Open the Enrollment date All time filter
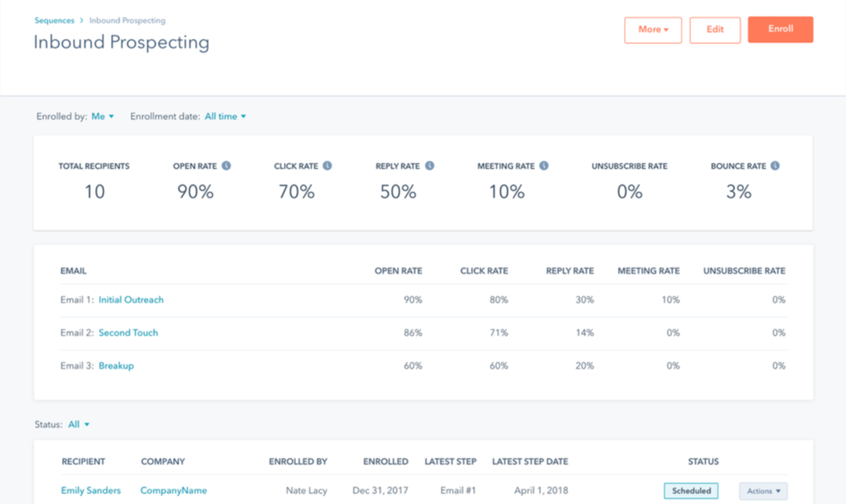847x504 pixels. click(x=224, y=116)
